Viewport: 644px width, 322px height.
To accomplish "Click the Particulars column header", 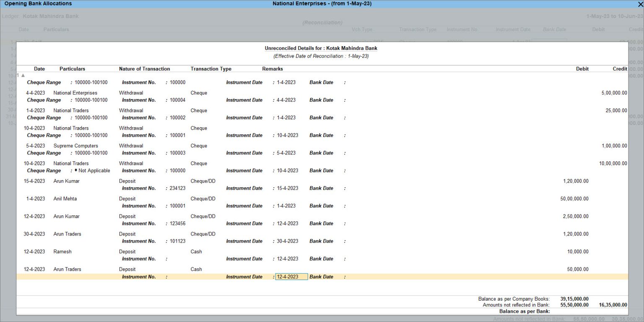I will (x=72, y=68).
